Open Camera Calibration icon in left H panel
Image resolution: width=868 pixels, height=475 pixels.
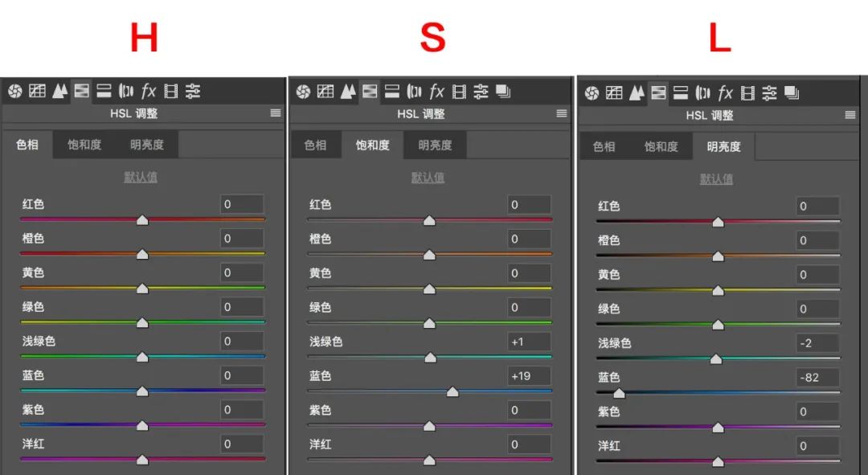click(x=171, y=91)
